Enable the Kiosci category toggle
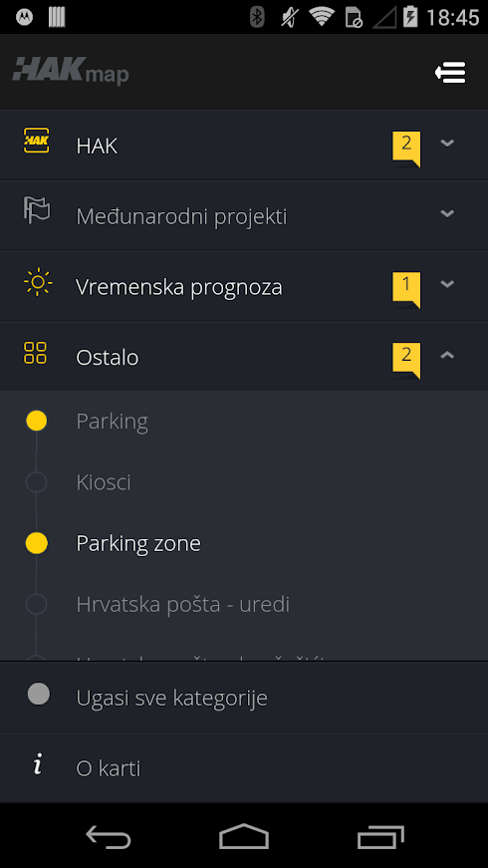Viewport: 488px width, 868px height. [x=37, y=482]
